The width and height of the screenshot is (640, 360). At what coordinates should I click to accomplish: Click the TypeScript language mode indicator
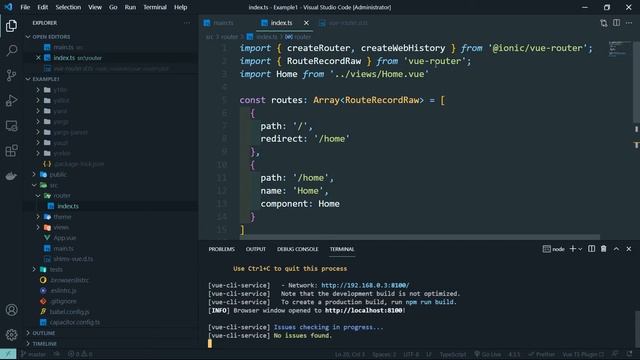click(x=453, y=354)
